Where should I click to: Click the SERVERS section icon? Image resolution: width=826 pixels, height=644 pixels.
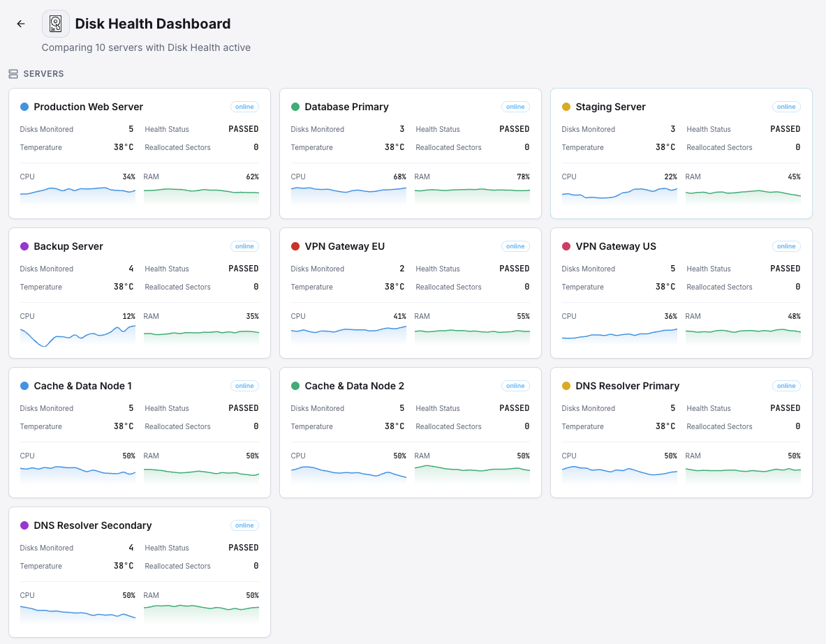pyautogui.click(x=13, y=73)
